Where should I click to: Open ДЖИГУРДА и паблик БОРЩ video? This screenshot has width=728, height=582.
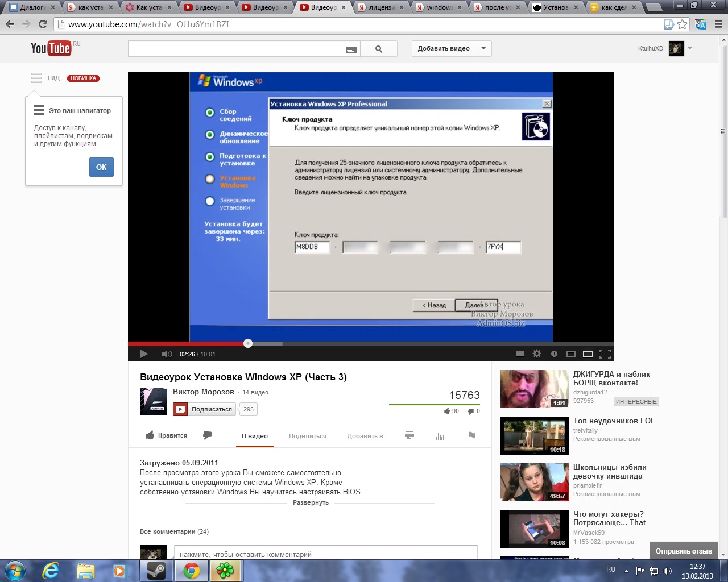pos(611,379)
